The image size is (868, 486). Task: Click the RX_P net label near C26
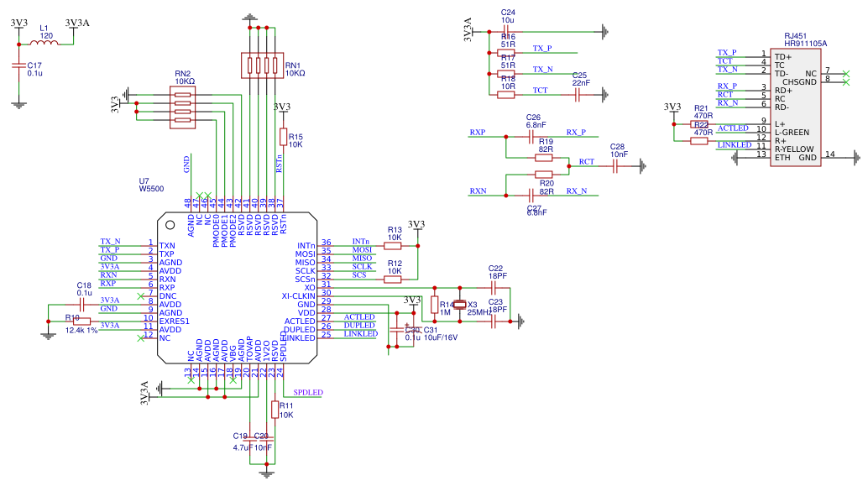tap(576, 133)
